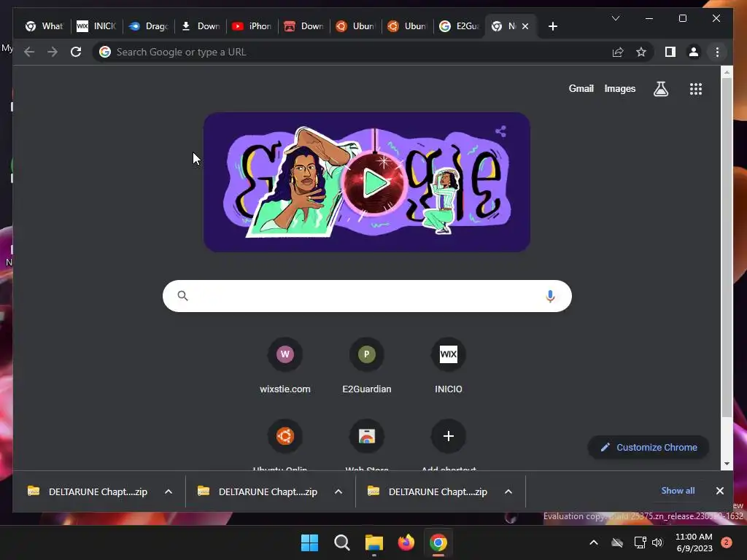Share the Google Doodle
Image resolution: width=747 pixels, height=560 pixels.
[500, 131]
